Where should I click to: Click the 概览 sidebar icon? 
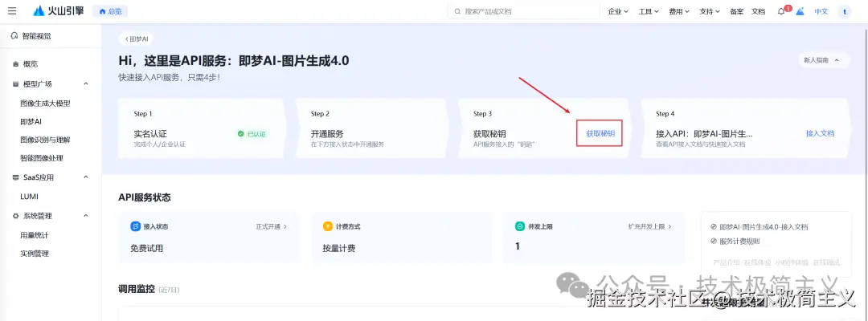click(15, 64)
